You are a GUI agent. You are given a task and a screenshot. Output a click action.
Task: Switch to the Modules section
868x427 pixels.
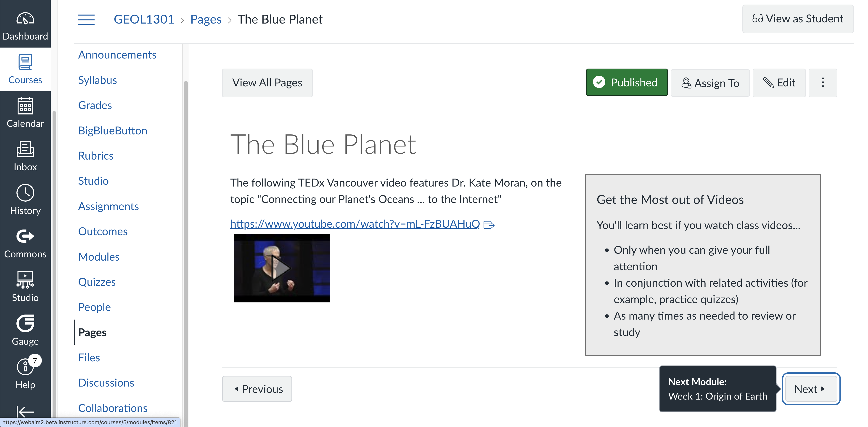(x=99, y=256)
